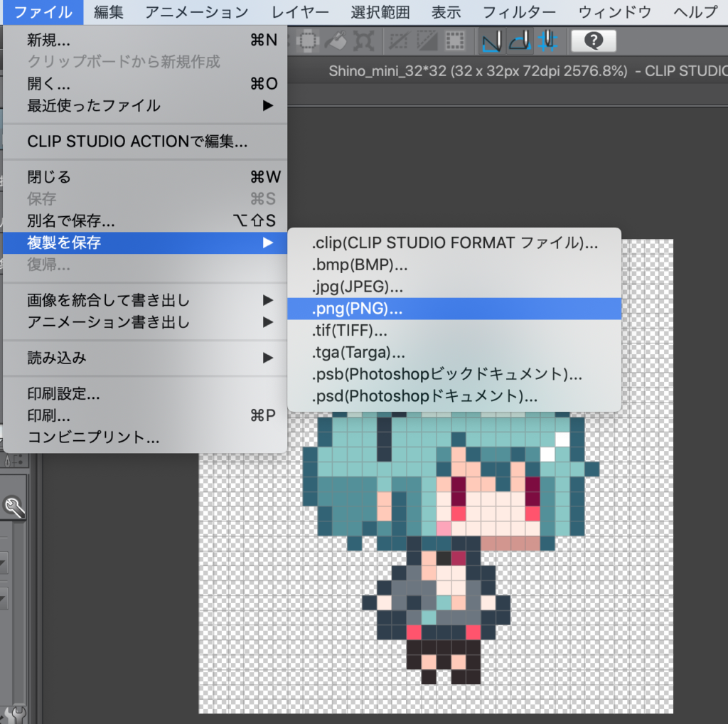The height and width of the screenshot is (724, 728).
Task: Select CLIP STUDIO ACTIONで編集... entry
Action: pyautogui.click(x=145, y=142)
